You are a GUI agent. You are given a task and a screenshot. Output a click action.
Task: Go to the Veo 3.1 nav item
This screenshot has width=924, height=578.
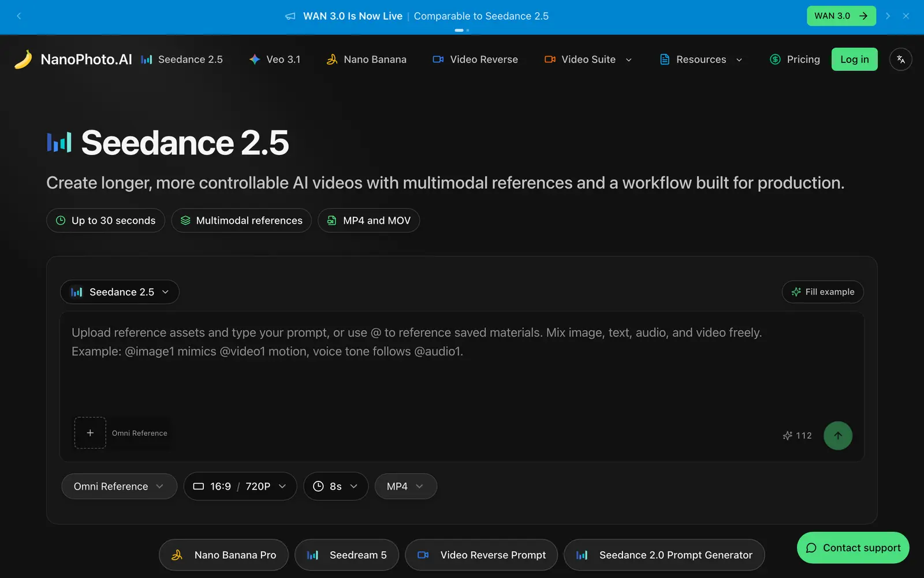point(275,60)
